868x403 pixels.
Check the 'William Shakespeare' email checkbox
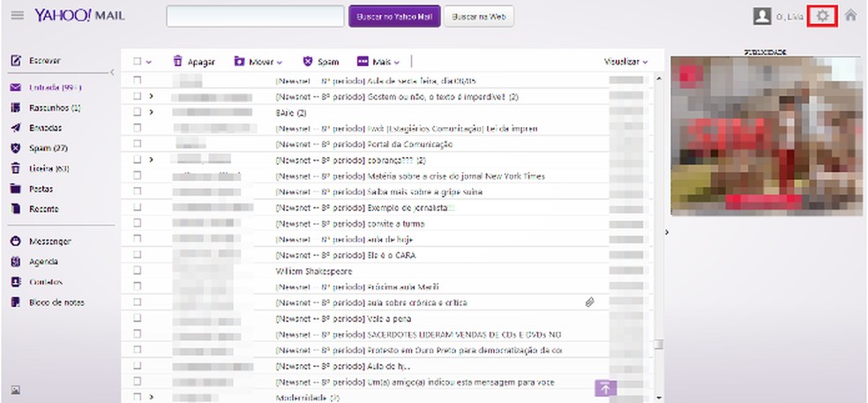tap(138, 271)
